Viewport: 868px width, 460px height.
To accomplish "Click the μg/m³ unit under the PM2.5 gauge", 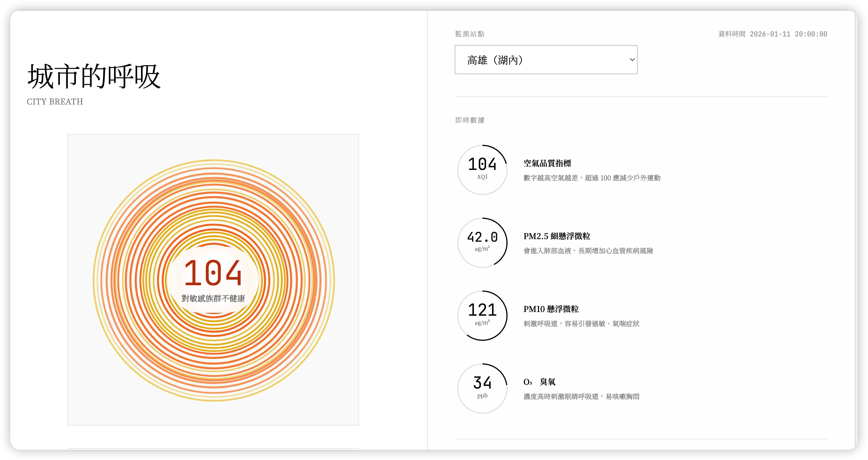I will coord(482,249).
